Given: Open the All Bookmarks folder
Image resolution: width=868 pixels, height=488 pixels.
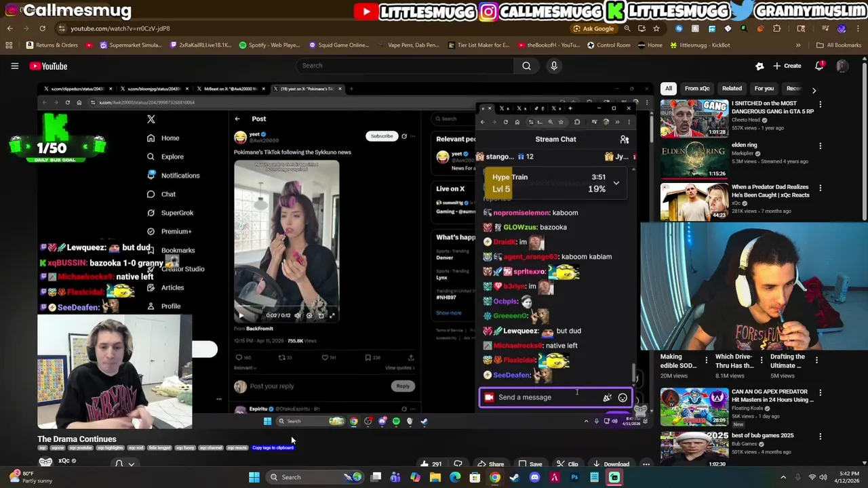Looking at the screenshot, I should 839,45.
